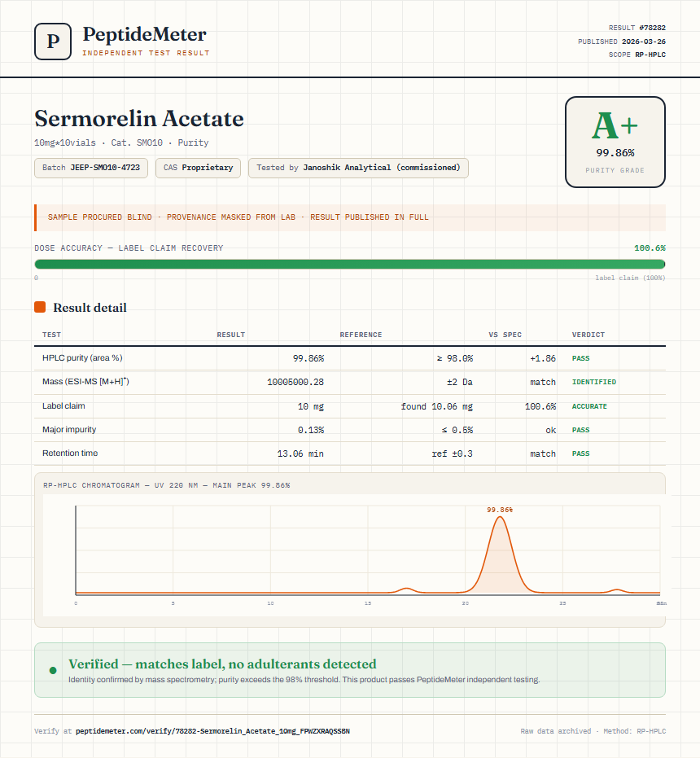
Task: Click the main peak in the chromatogram
Action: tap(500, 556)
